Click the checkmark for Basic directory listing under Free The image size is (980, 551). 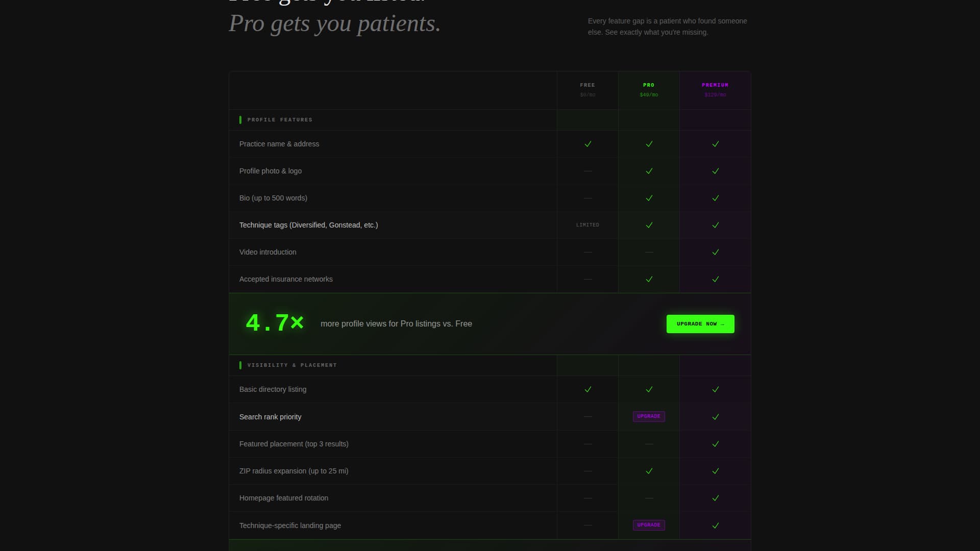pyautogui.click(x=587, y=389)
